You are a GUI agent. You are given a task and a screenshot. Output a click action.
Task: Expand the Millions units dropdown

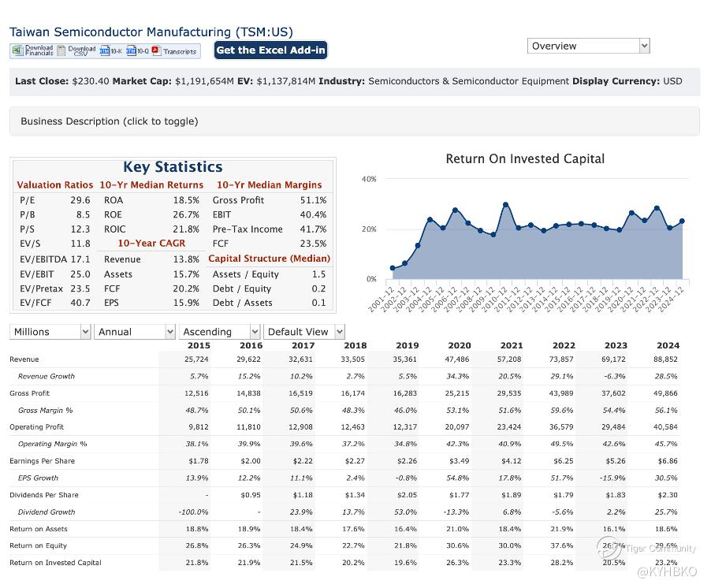click(x=51, y=332)
